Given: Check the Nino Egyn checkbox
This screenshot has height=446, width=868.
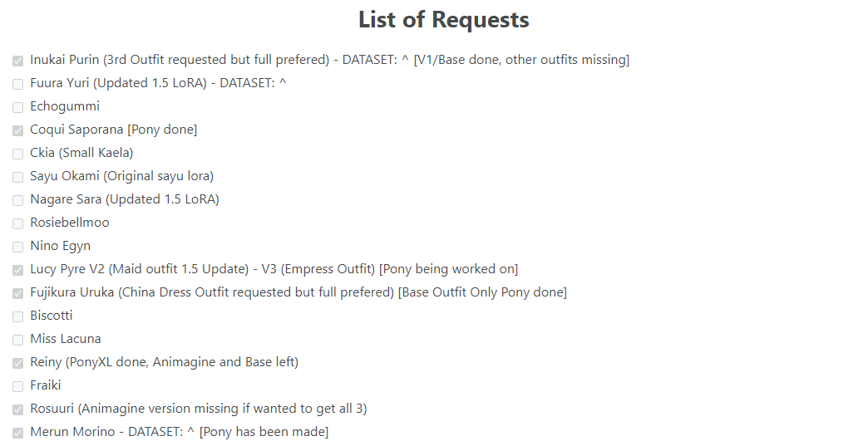Looking at the screenshot, I should 17,247.
